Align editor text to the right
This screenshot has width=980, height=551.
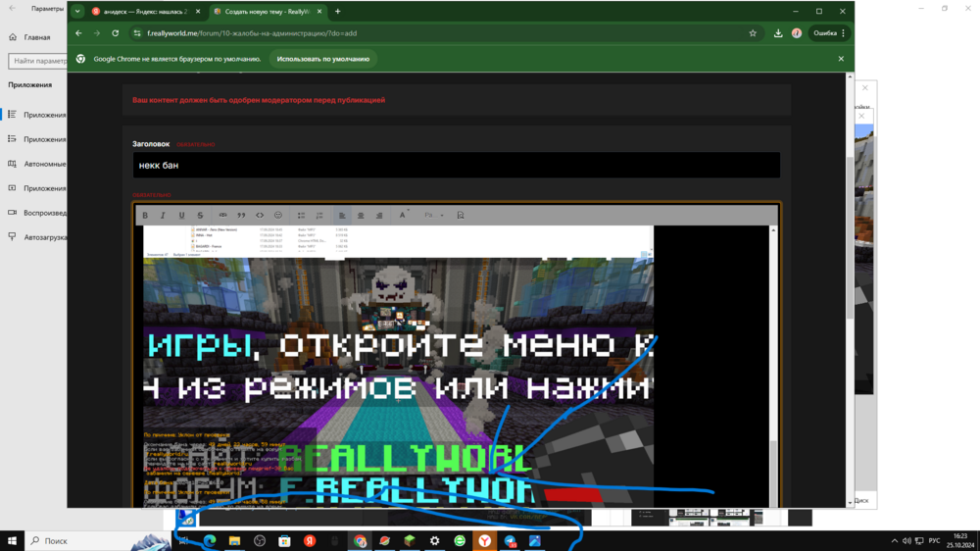(x=379, y=215)
